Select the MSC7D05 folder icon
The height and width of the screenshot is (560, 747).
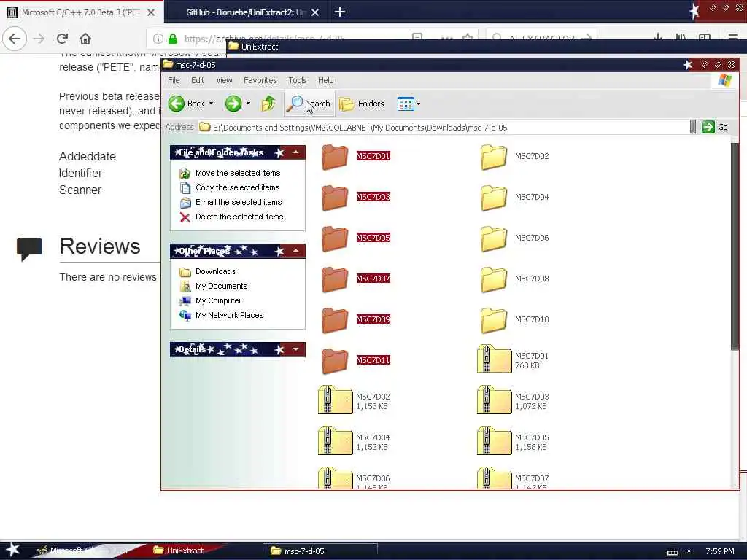(x=335, y=238)
